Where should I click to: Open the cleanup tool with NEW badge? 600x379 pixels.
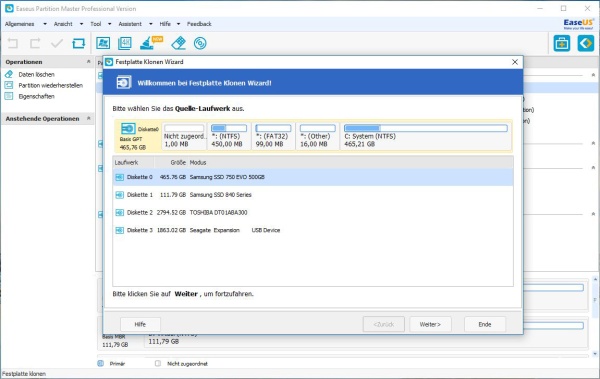pyautogui.click(x=151, y=43)
